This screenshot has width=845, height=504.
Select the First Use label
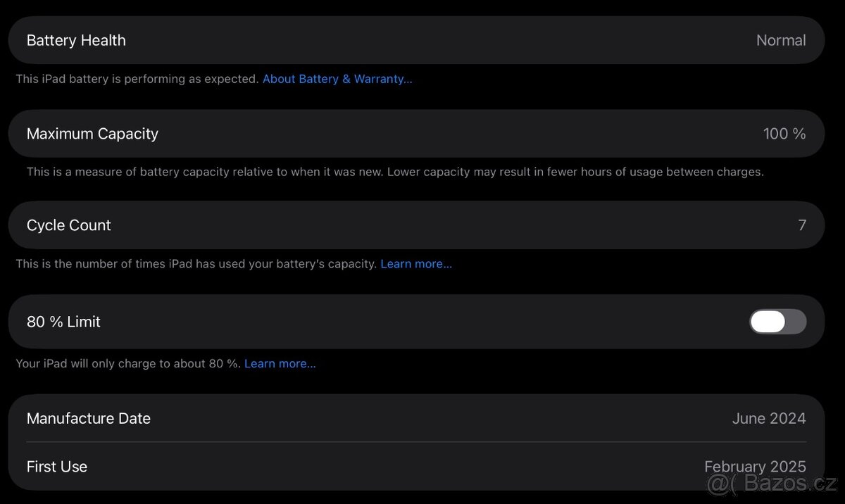pyautogui.click(x=57, y=466)
